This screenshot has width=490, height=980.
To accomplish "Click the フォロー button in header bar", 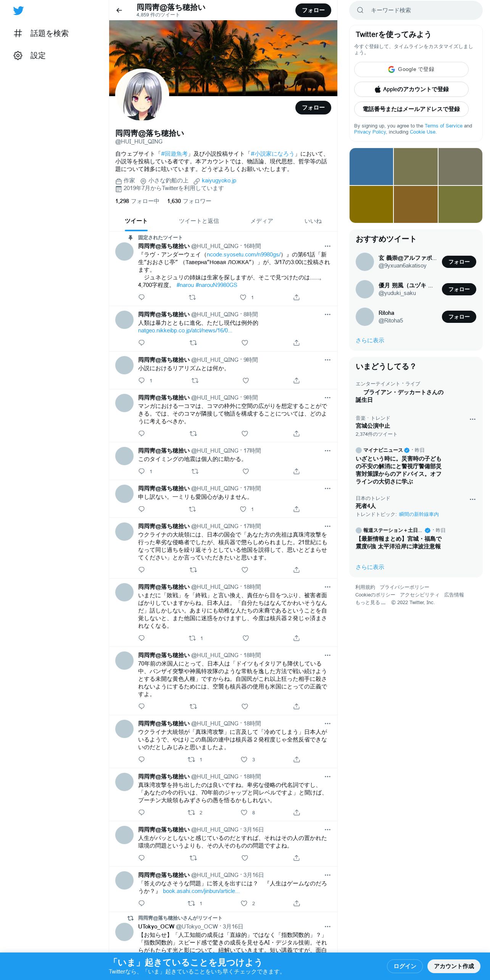I will point(313,10).
